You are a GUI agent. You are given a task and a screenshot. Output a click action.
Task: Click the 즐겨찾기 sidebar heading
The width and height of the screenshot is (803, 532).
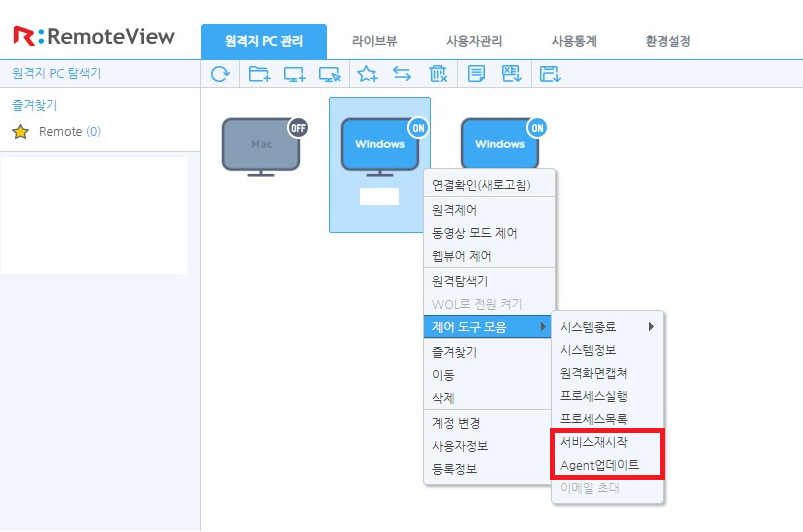point(34,104)
